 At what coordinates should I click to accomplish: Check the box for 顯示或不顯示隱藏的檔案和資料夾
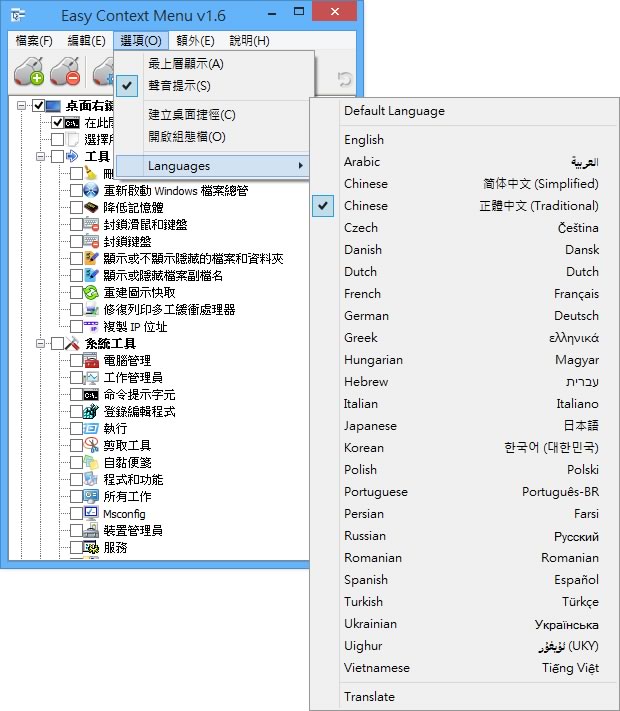(x=76, y=258)
